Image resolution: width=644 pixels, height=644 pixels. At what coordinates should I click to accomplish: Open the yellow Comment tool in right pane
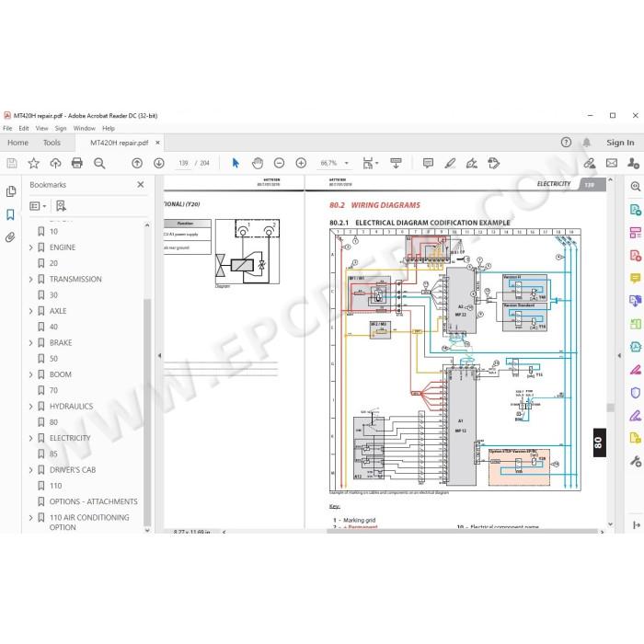tap(636, 279)
